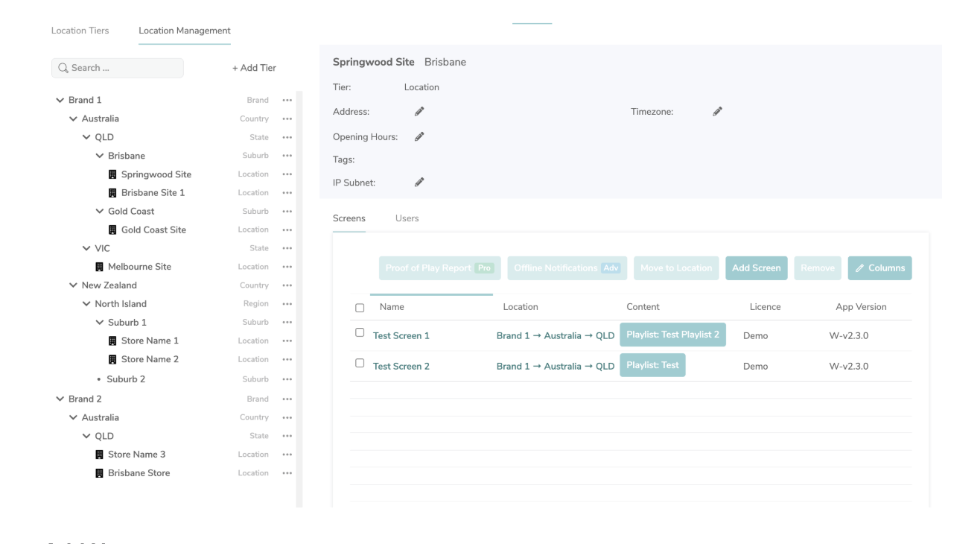This screenshot has height=544, width=980.
Task: Select the Suburb 2 tree item
Action: pos(126,379)
